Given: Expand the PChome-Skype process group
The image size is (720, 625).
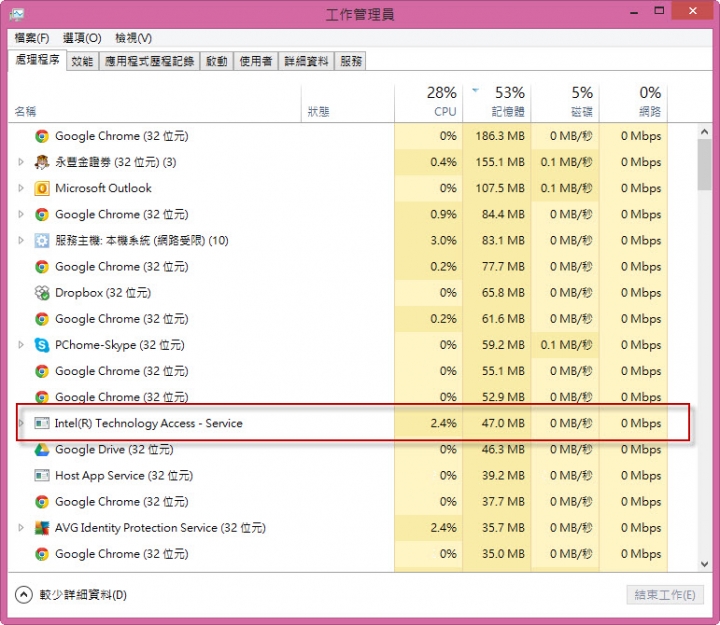Looking at the screenshot, I should coord(21,344).
